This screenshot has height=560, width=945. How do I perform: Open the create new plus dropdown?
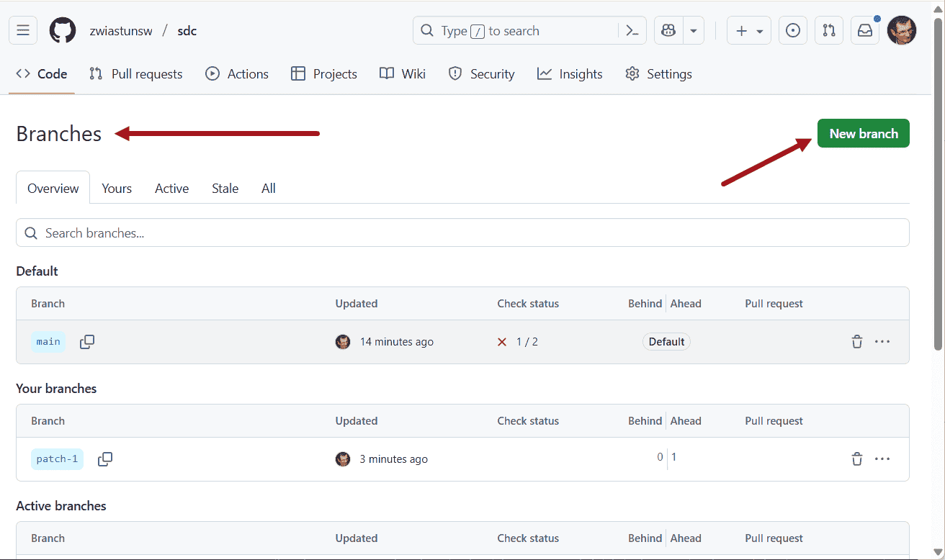748,31
